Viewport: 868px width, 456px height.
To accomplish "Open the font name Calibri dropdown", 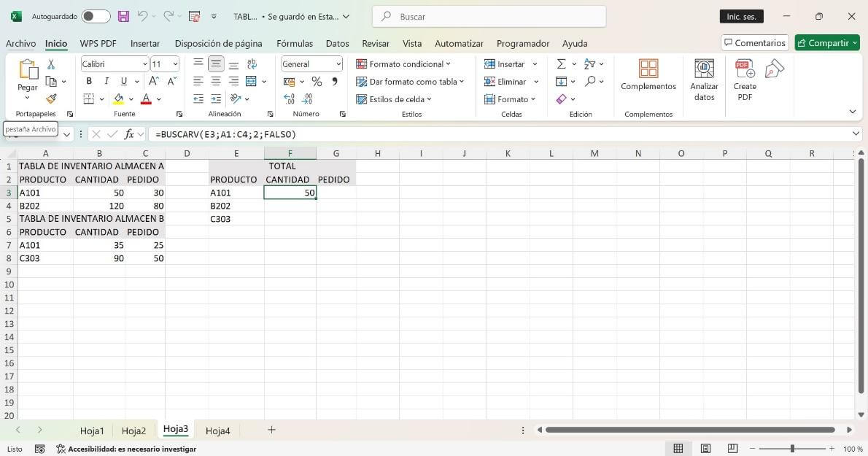I will (145, 64).
